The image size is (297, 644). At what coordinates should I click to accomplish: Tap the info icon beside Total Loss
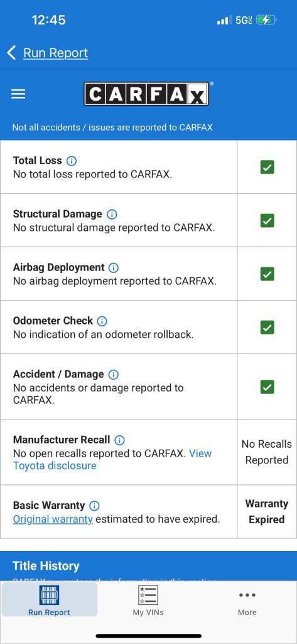[72, 160]
